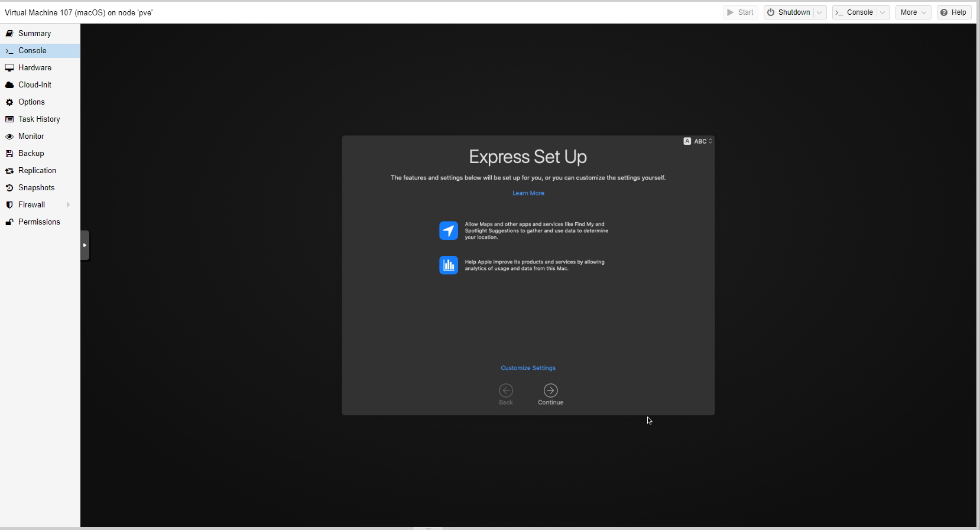The image size is (980, 530).
Task: Click the Location Services arrow icon
Action: coord(449,230)
